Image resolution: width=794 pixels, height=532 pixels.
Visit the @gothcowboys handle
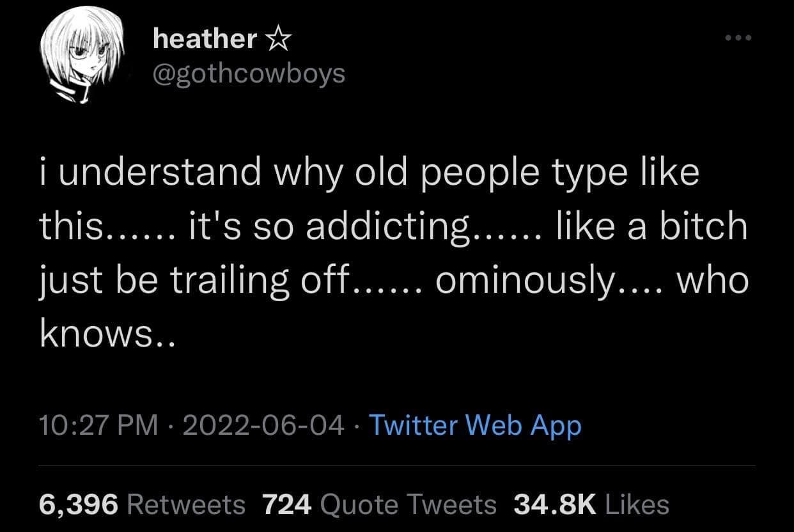click(x=249, y=74)
